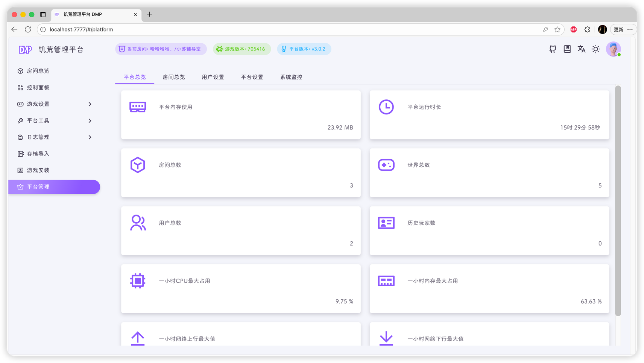Click the platform memory usage icon

[x=138, y=107]
